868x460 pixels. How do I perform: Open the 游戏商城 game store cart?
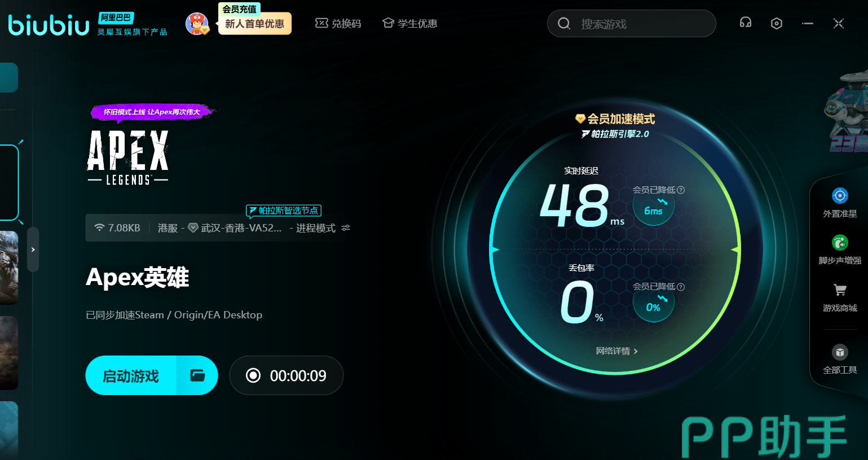[839, 291]
